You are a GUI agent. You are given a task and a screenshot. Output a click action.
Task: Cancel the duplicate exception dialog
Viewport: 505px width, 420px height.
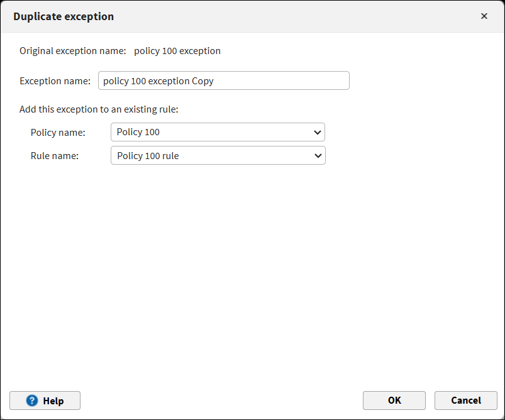point(465,401)
